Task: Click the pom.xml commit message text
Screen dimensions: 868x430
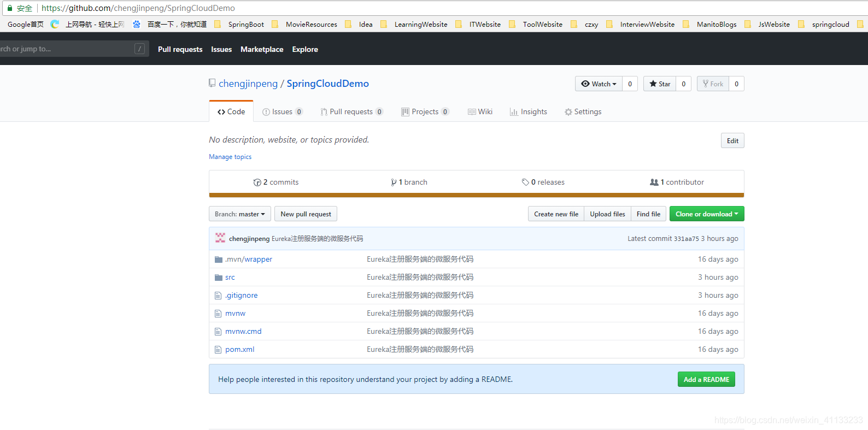Action: (x=420, y=350)
